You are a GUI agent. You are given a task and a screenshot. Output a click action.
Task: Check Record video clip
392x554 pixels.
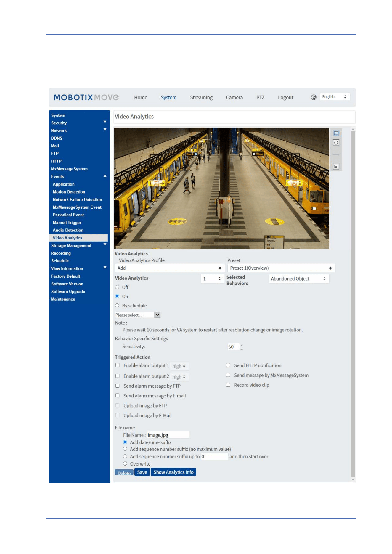228,385
